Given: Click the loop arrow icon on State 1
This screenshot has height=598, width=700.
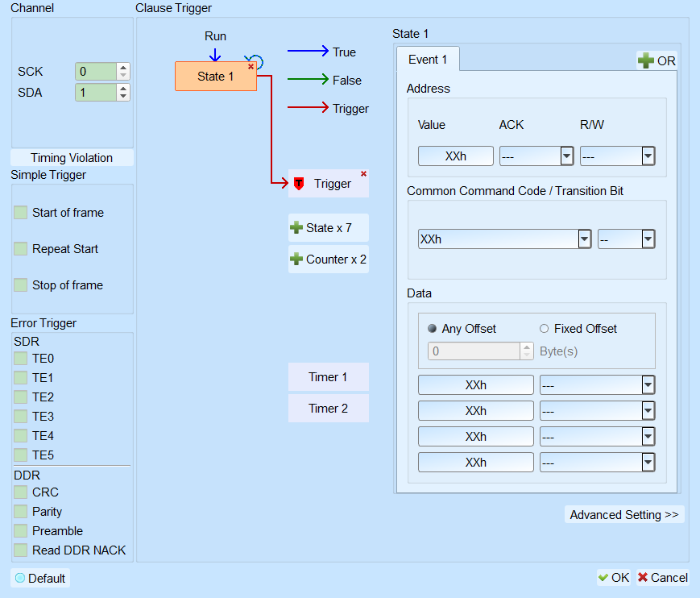Looking at the screenshot, I should pos(255,61).
